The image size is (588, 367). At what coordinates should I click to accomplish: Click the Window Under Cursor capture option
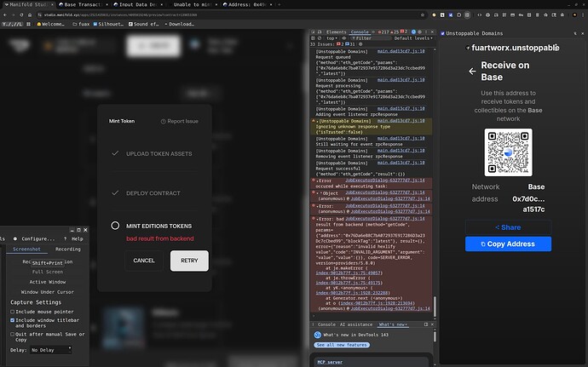click(48, 292)
